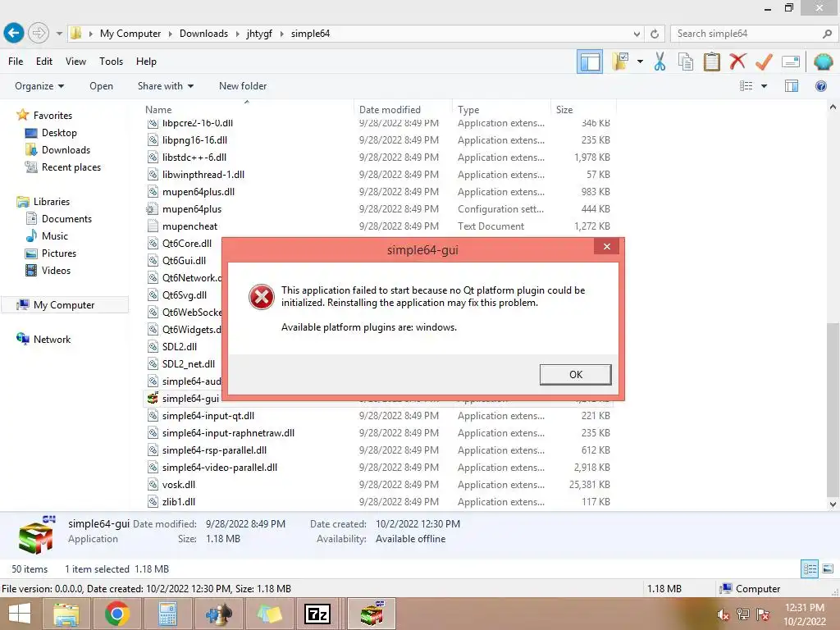Click OK in simple64-gui error dialog
Viewport: 840px width, 630px height.
(575, 374)
